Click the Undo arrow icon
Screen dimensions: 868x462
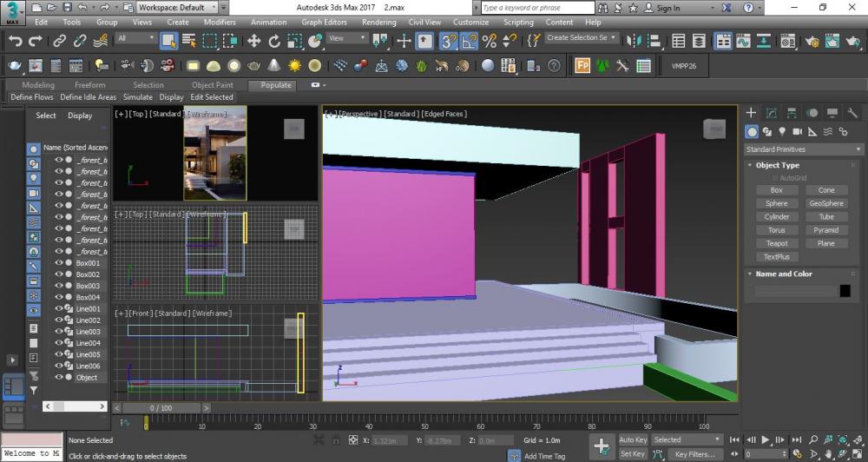(x=15, y=41)
